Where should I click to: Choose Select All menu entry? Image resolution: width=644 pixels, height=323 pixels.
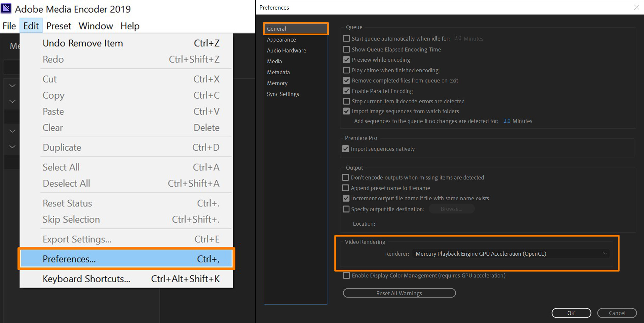point(126,167)
